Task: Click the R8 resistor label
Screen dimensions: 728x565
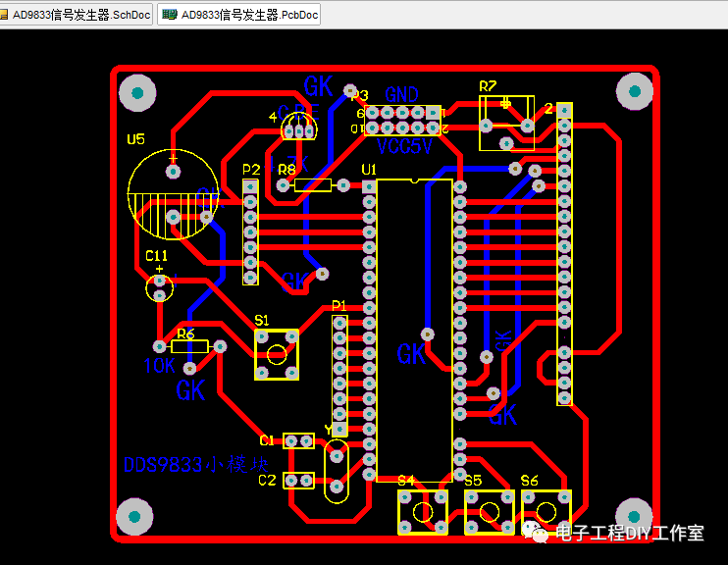Action: click(x=286, y=170)
